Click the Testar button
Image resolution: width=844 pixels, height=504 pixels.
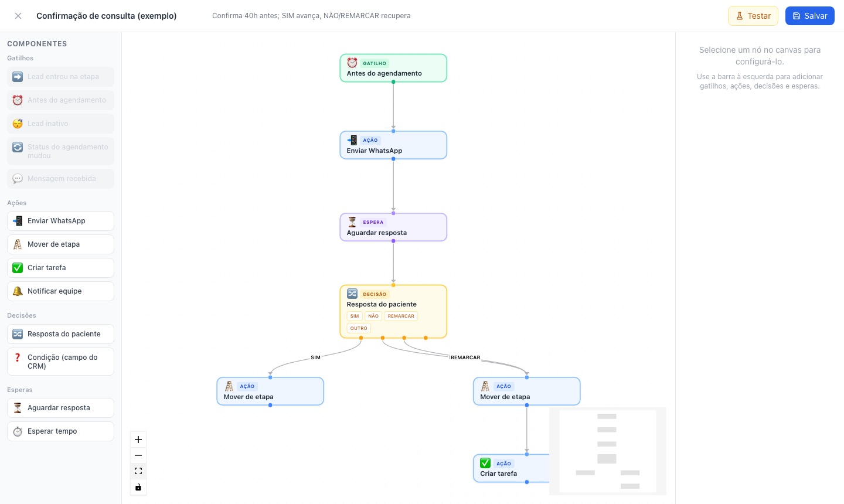pos(753,16)
